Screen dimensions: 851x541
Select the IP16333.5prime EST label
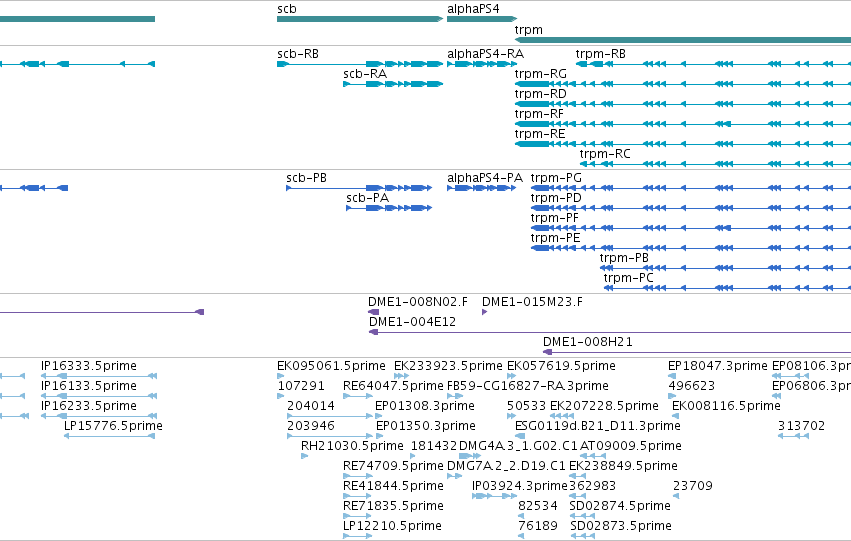pyautogui.click(x=89, y=366)
